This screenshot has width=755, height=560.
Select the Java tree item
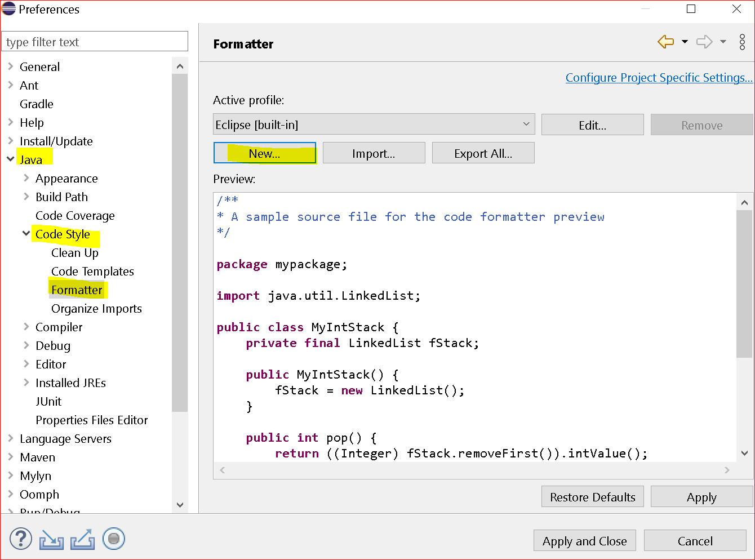coord(31,159)
